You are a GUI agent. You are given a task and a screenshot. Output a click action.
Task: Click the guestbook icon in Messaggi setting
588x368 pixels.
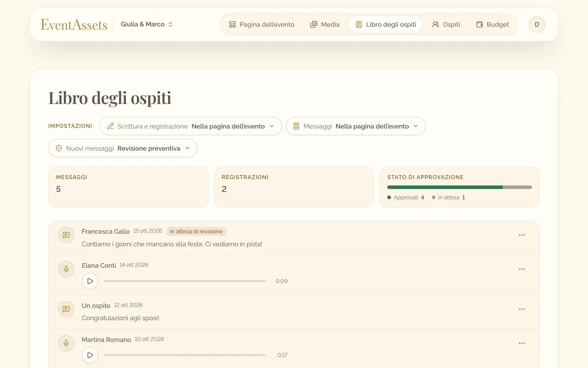coord(296,126)
